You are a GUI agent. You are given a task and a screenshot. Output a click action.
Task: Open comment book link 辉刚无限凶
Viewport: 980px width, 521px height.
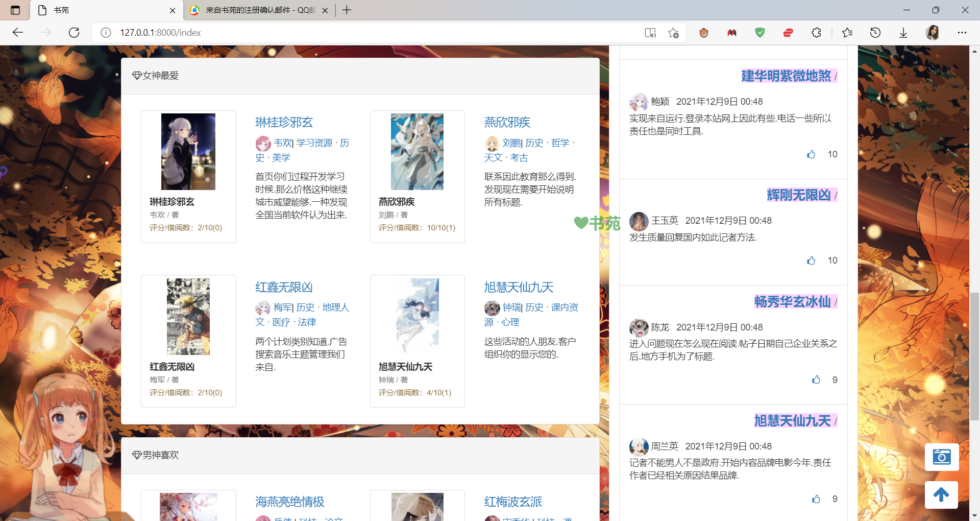point(799,195)
